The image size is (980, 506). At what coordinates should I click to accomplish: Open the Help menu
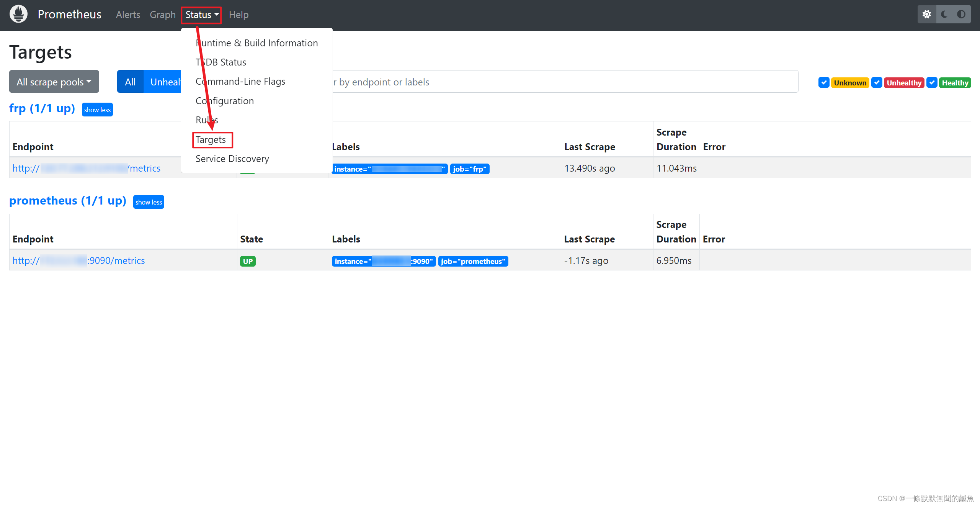(238, 15)
